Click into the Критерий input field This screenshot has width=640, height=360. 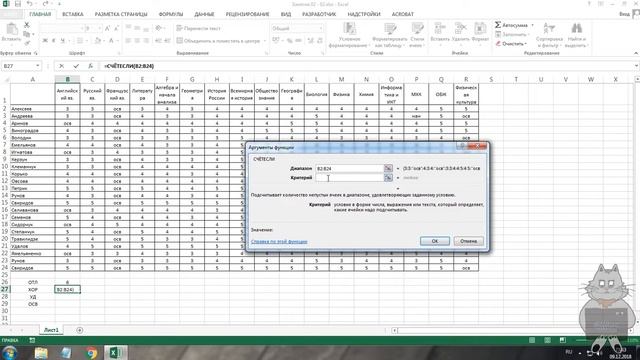coord(349,178)
